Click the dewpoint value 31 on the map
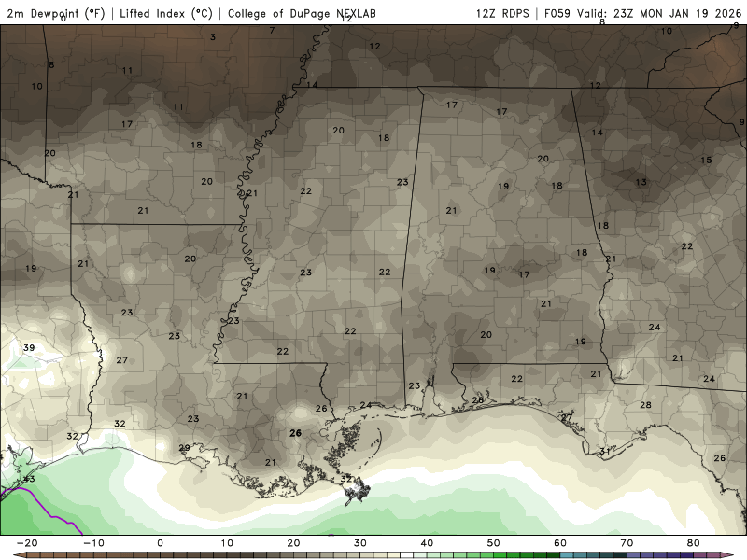The image size is (747, 560). tap(605, 451)
